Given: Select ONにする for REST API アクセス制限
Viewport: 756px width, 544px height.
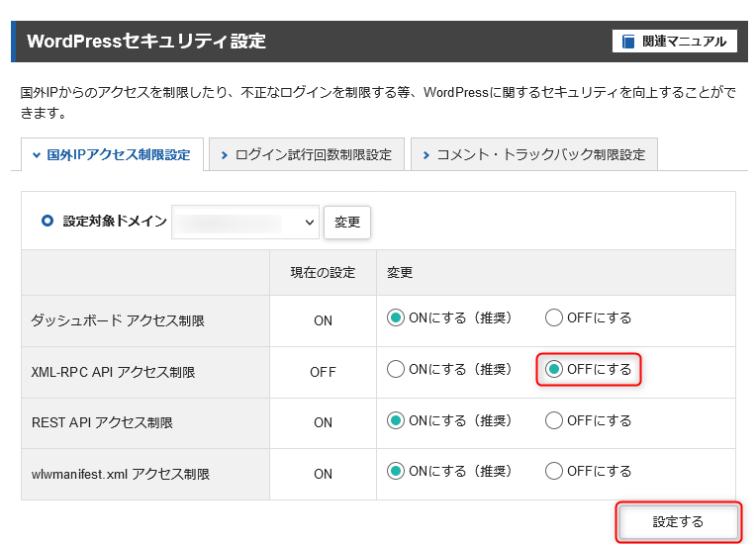Looking at the screenshot, I should tap(396, 420).
